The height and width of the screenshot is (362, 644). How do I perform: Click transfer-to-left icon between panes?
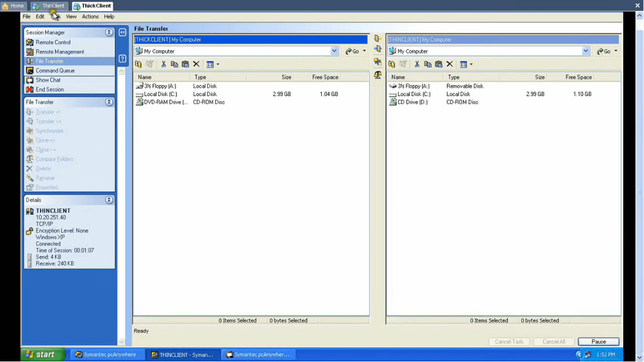tap(378, 49)
